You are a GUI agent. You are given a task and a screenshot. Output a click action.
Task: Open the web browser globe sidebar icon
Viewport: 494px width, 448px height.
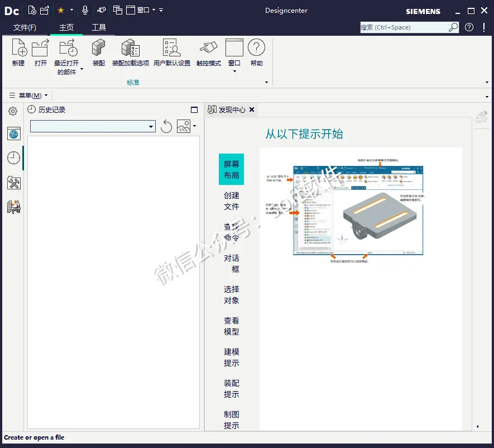pyautogui.click(x=14, y=134)
